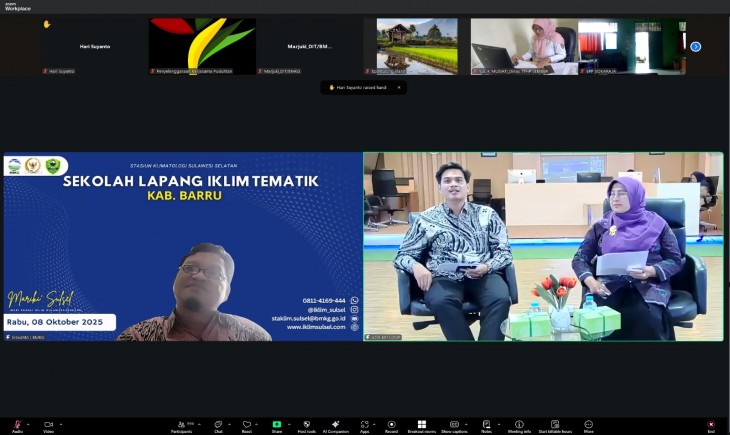730x435 pixels.
Task: Expand the arrow next to Audio
Action: pyautogui.click(x=28, y=423)
